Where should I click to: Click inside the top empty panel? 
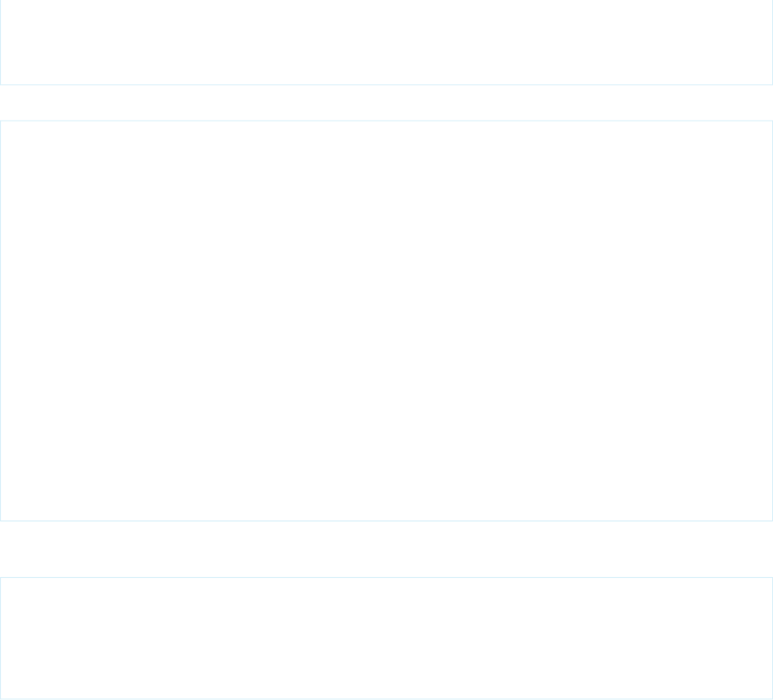tap(386, 42)
